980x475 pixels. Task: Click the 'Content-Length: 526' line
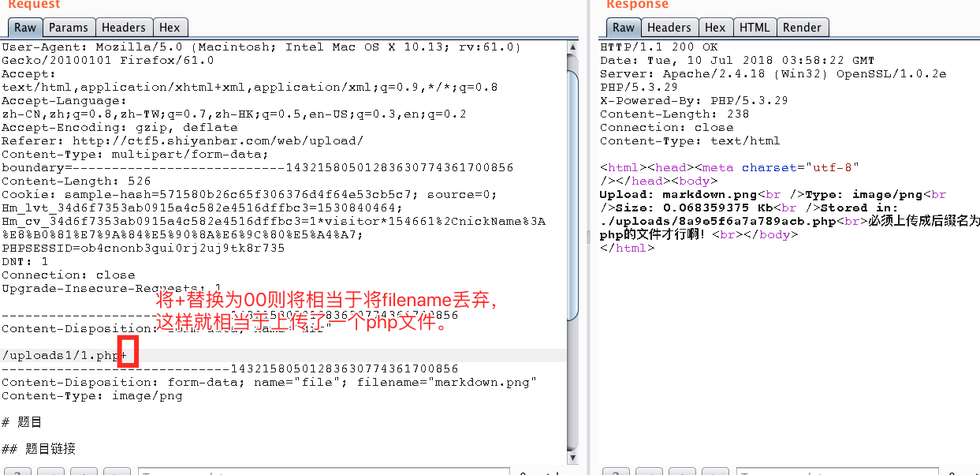pos(76,181)
